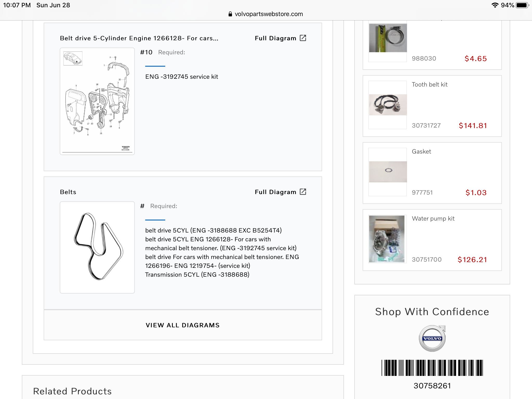Open the Belts Full Diagram external-link icon
The height and width of the screenshot is (399, 532).
pos(303,192)
